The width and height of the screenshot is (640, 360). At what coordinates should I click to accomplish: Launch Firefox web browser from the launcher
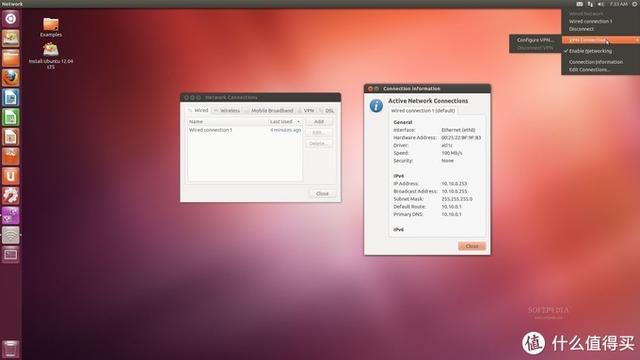11,78
